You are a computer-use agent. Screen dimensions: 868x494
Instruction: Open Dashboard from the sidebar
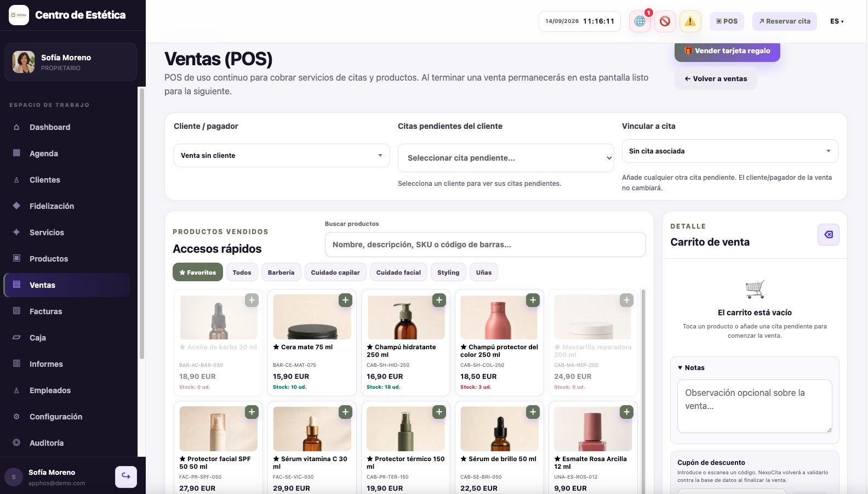[x=67, y=127]
